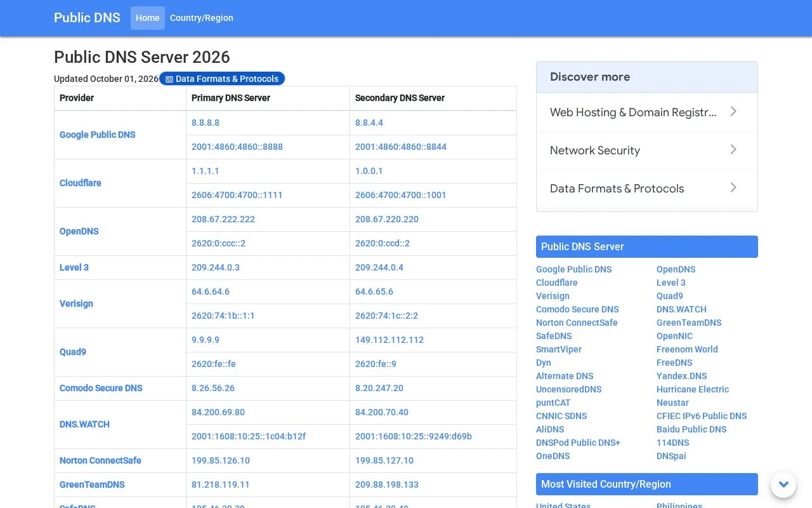812x508 pixels.
Task: Go to Public DNS site title
Action: pos(87,18)
